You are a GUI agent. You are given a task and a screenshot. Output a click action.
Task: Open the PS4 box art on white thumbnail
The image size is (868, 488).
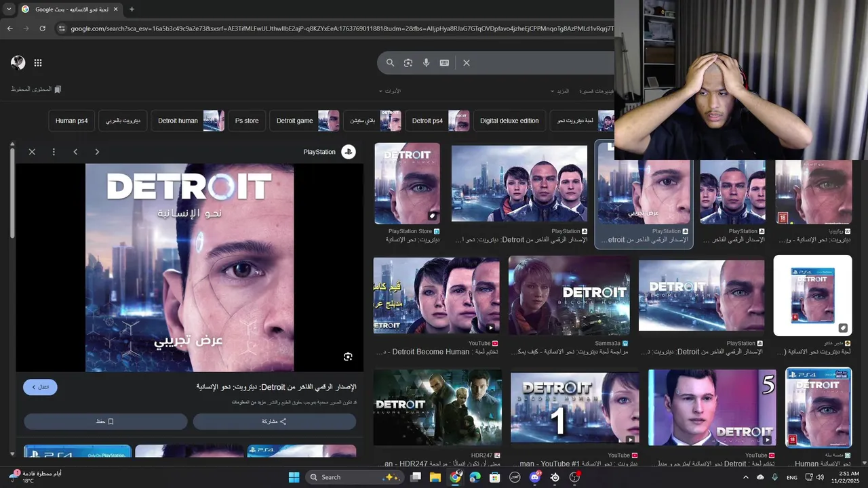(812, 296)
